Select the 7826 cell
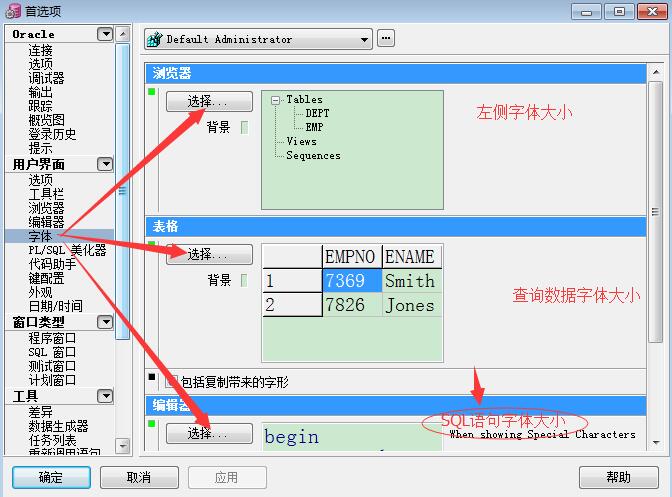672x497 pixels. point(352,305)
